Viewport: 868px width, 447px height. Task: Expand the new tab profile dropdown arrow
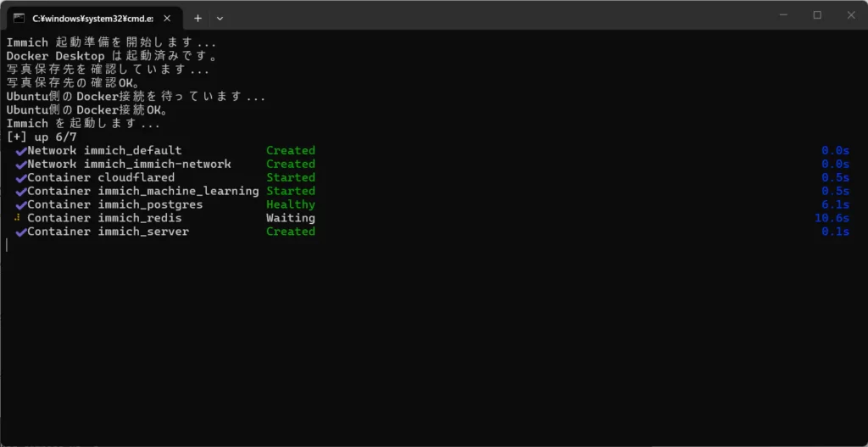point(220,18)
